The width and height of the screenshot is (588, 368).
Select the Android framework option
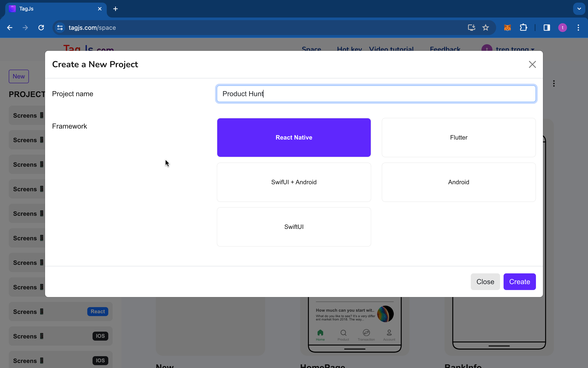click(458, 182)
